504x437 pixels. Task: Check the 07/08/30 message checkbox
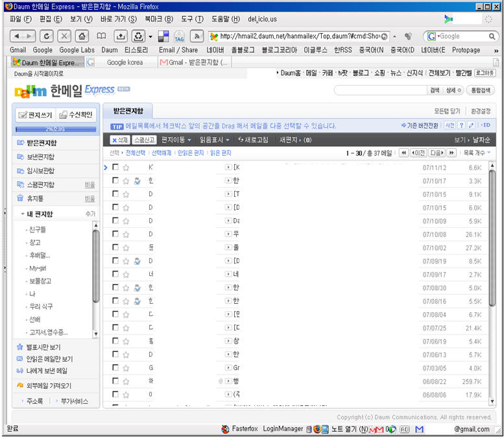(x=115, y=287)
